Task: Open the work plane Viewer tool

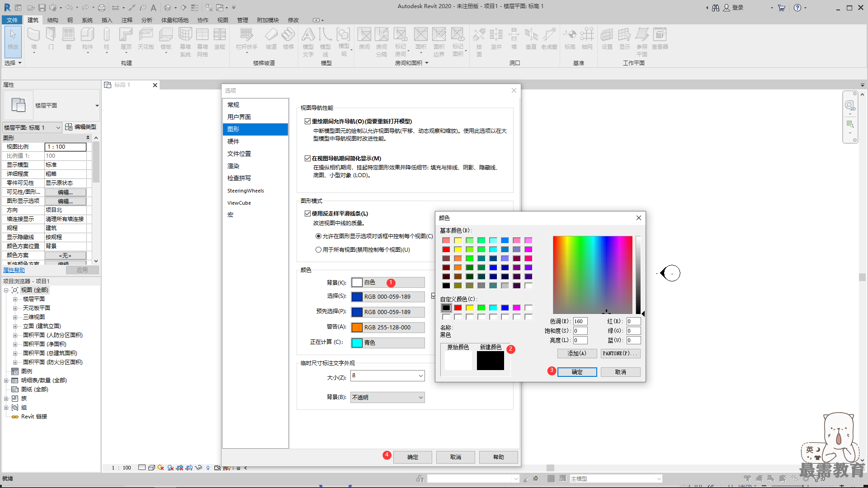Action: 660,39
